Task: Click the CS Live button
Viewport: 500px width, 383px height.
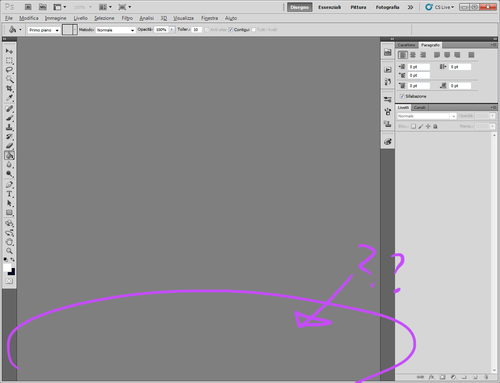Action: tap(440, 7)
